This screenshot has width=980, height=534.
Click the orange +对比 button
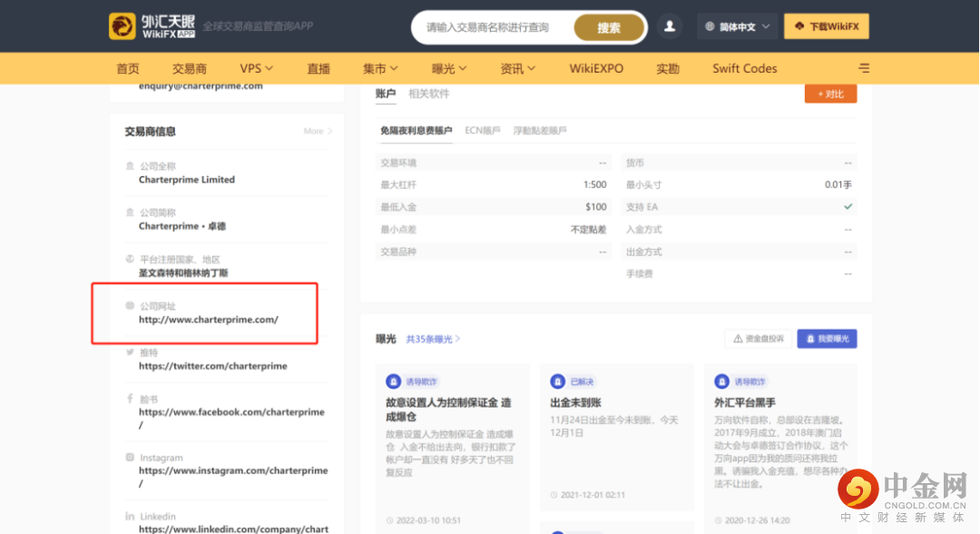[830, 94]
